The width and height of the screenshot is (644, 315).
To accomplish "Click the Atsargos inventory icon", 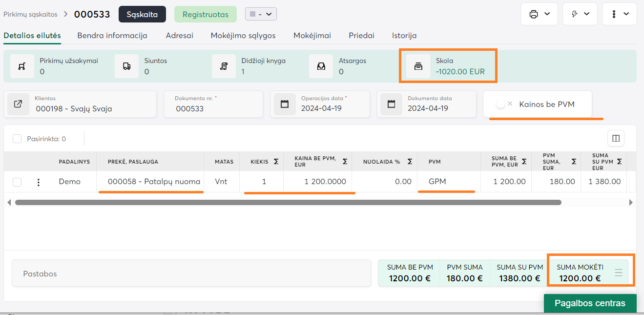I will click(321, 66).
